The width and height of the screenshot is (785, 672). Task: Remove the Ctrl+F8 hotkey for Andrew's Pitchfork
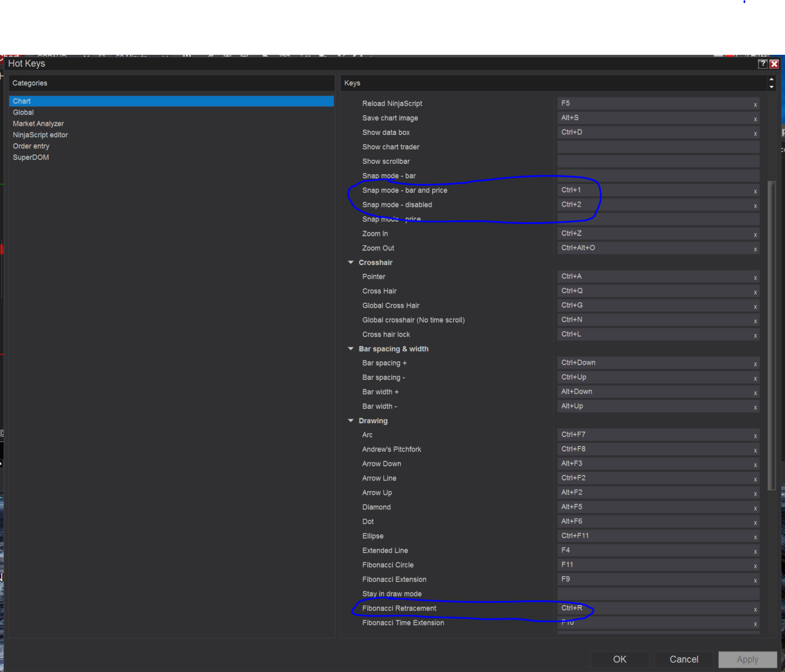(755, 450)
